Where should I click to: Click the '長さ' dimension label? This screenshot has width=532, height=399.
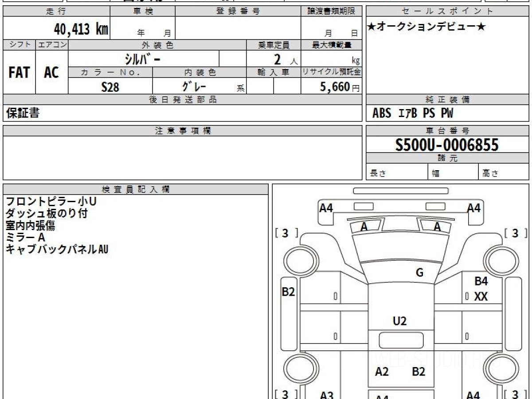pos(377,174)
